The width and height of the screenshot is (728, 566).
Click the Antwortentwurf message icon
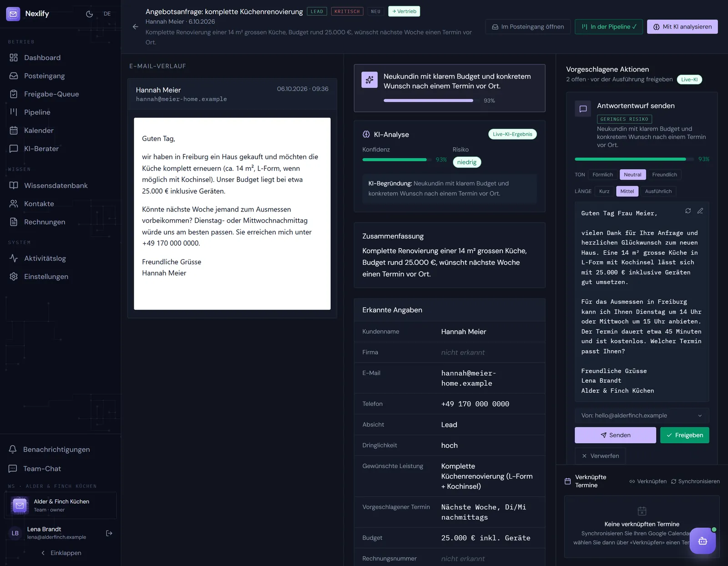coord(583,109)
